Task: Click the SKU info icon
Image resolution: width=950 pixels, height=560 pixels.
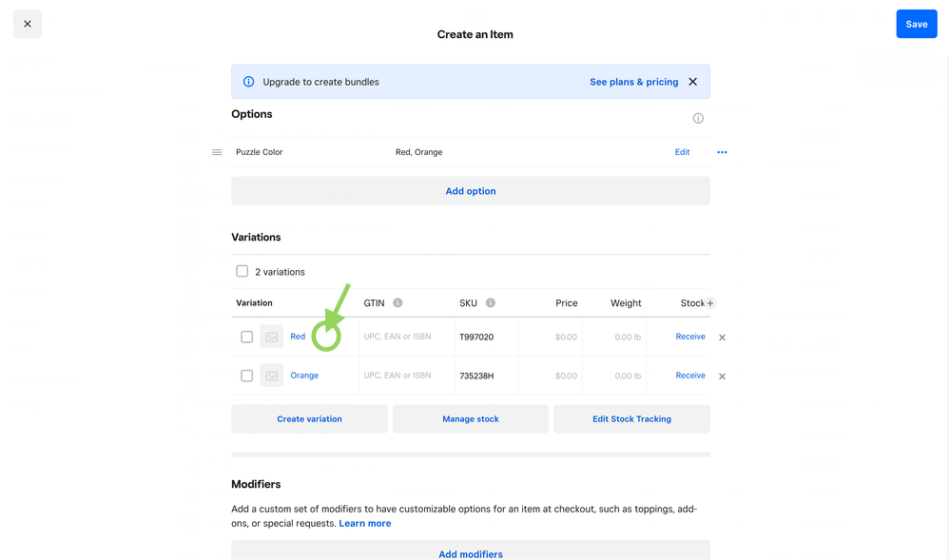Action: pyautogui.click(x=491, y=303)
